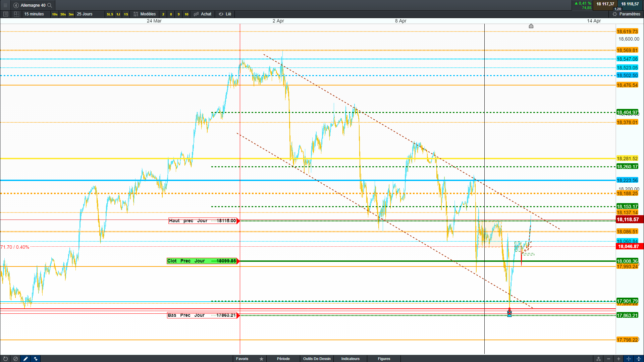Open the hamburger menu at top left

point(5,5)
